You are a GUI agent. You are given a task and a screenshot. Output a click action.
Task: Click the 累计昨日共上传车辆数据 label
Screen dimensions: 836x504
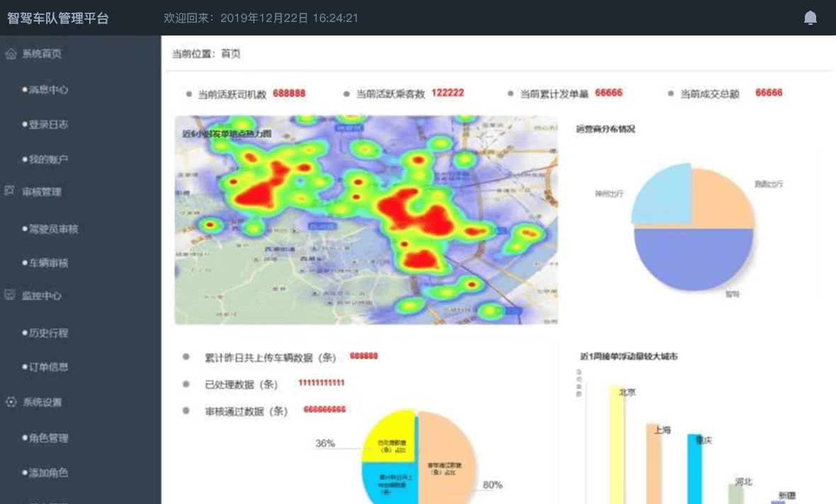pyautogui.click(x=271, y=358)
